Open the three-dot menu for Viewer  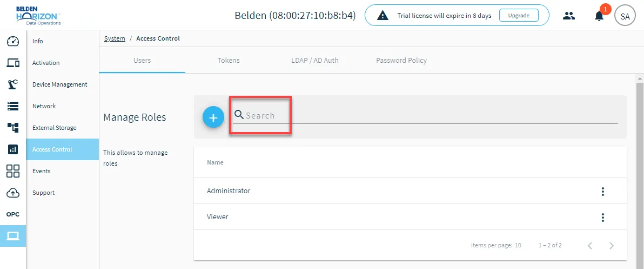[x=603, y=217]
